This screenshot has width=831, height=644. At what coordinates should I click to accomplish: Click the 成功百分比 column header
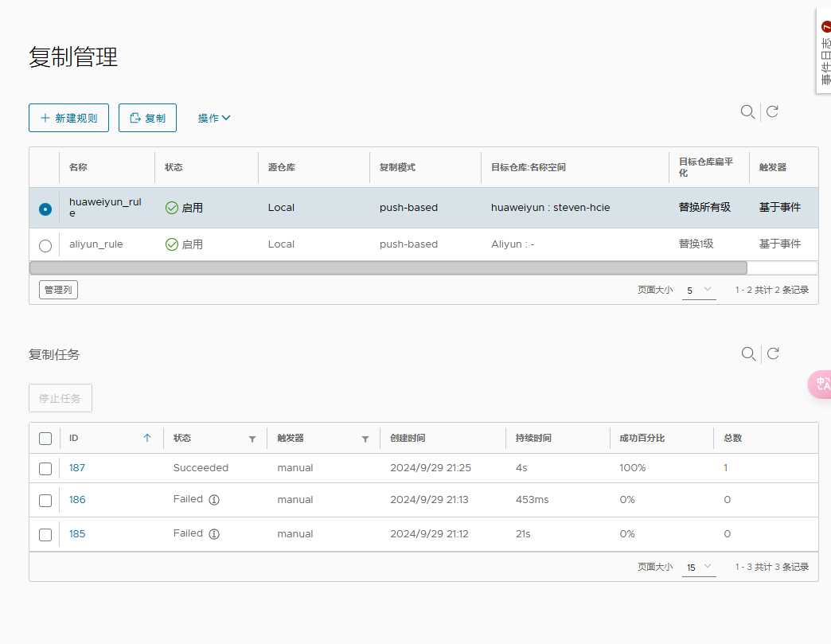(642, 439)
